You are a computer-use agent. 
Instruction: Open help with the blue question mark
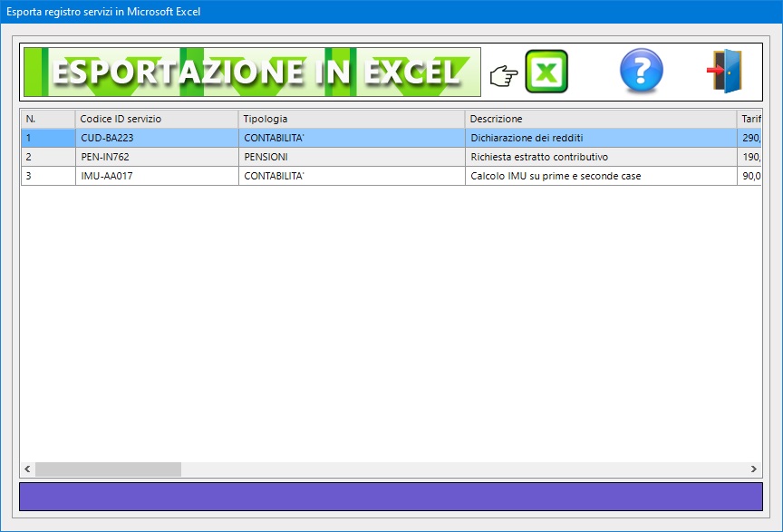(x=642, y=71)
